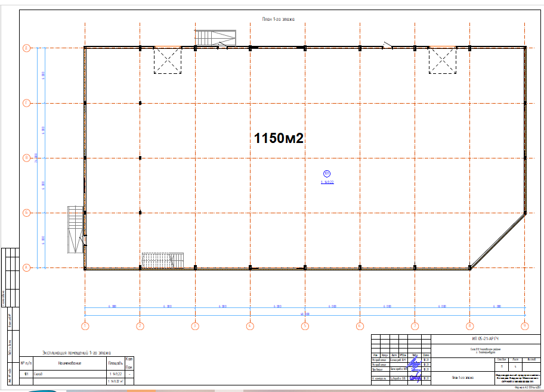Select the angled wall at the building corner
This screenshot has width=544, height=392.
pyautogui.click(x=498, y=240)
